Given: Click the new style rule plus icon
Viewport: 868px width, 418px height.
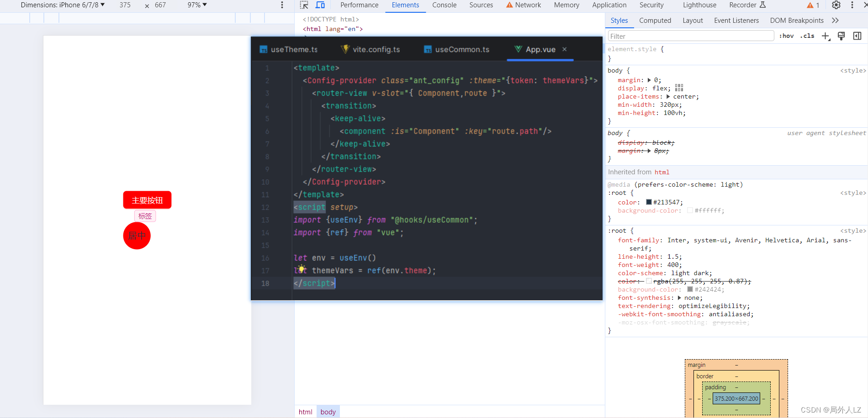Looking at the screenshot, I should point(826,36).
